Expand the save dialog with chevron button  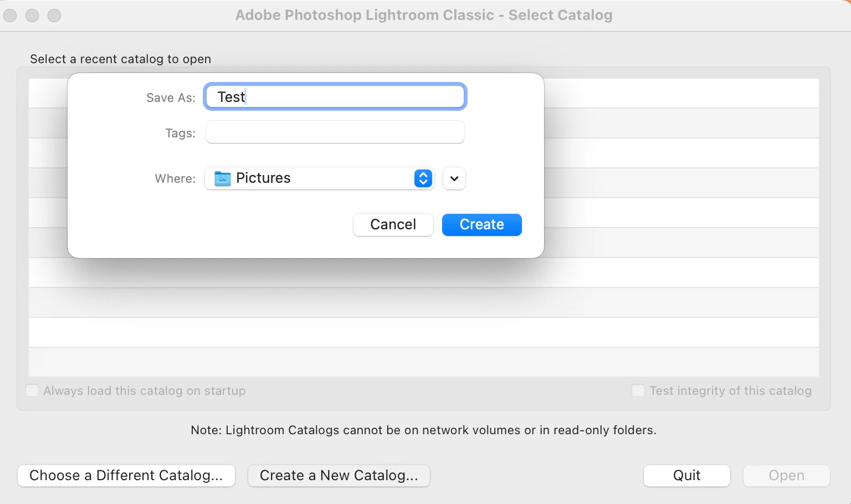click(454, 178)
